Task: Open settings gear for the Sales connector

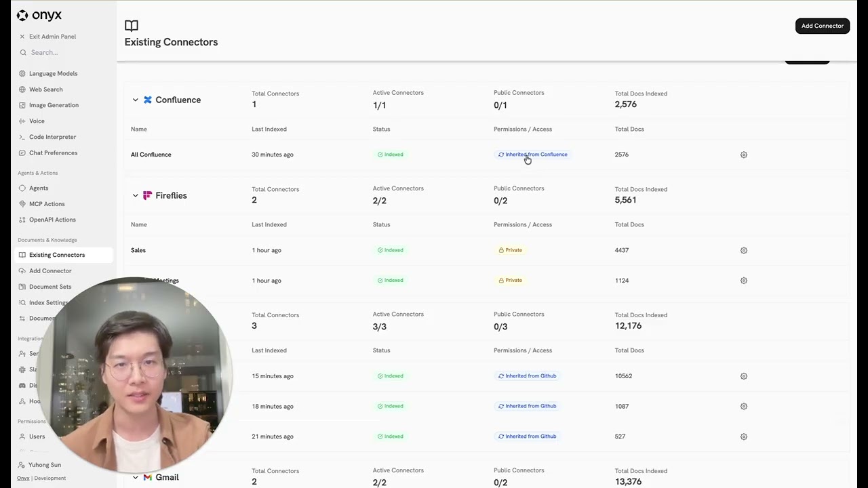Action: coord(744,250)
